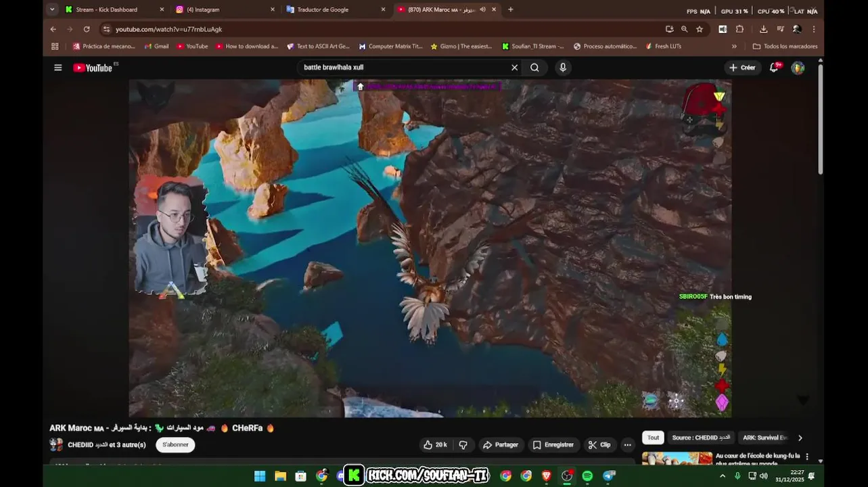The image size is (868, 487).
Task: Show more bookmarks with double chevron
Action: (x=734, y=47)
